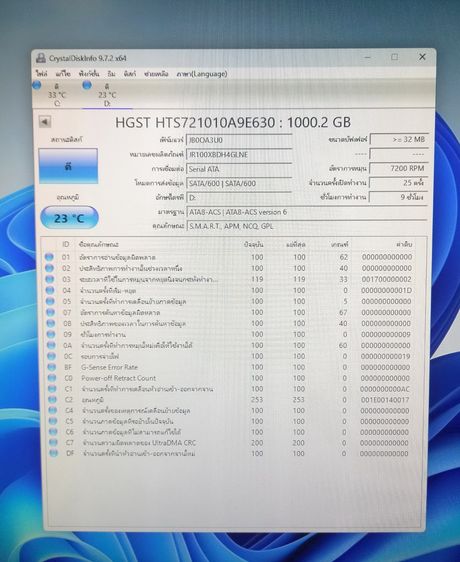Image resolution: width=460 pixels, height=562 pixels.
Task: Click status orb of attribute C6
Action: pyautogui.click(x=53, y=432)
